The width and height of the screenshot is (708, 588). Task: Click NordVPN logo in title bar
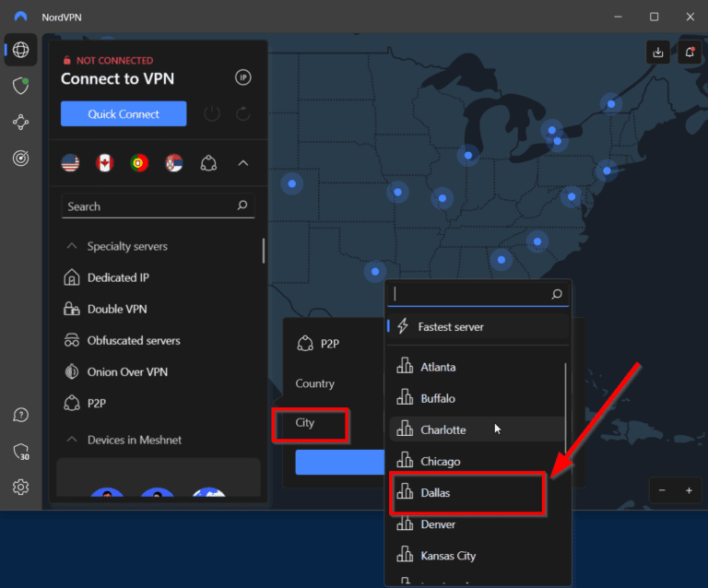pos(21,17)
